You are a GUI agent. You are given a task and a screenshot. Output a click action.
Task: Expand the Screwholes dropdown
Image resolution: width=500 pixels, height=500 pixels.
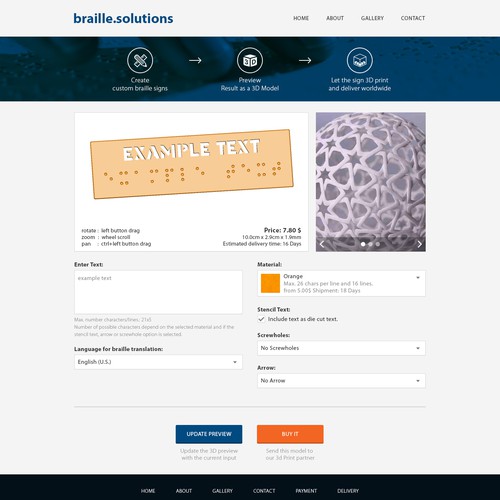pos(341,348)
